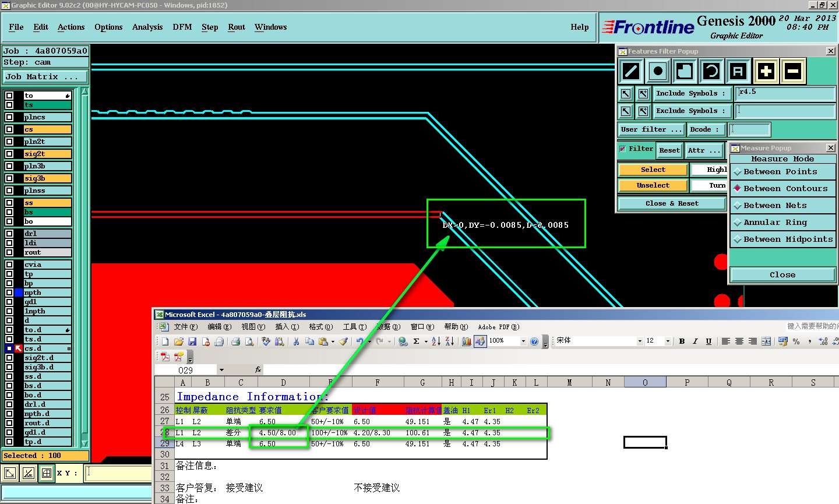Click the leftmost bottom-left zoom tool icon
This screenshot has height=504, width=839.
pos(10,473)
